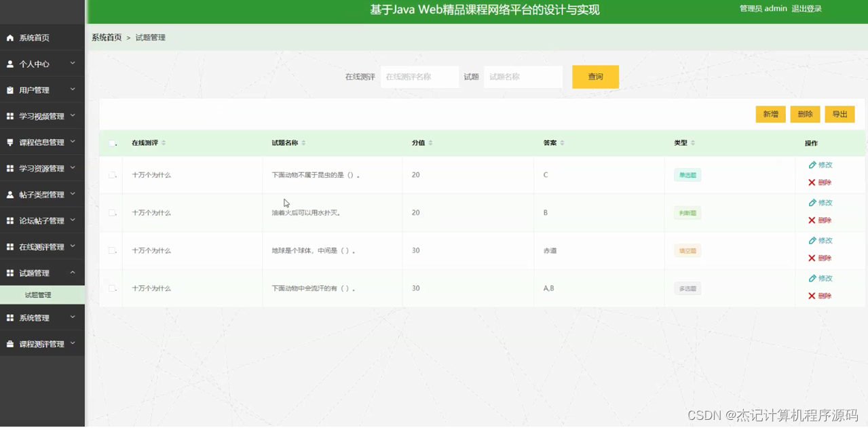Click the 在线测评名称 input field

click(x=419, y=77)
